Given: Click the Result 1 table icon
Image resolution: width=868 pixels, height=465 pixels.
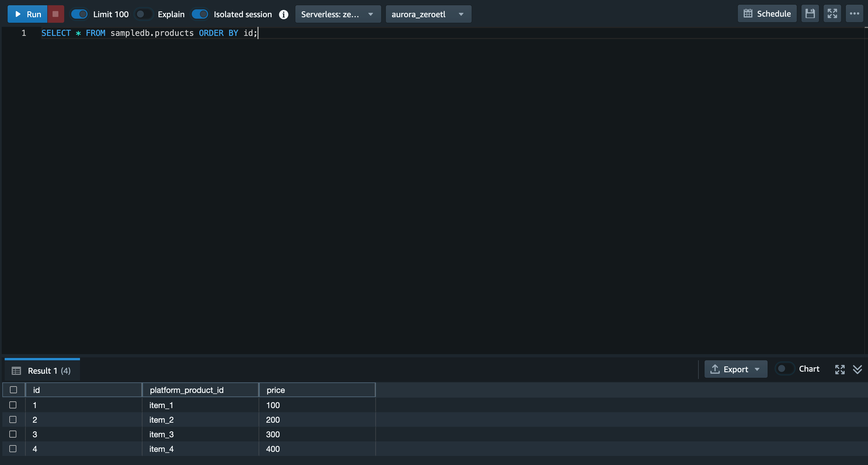Looking at the screenshot, I should click(x=16, y=371).
